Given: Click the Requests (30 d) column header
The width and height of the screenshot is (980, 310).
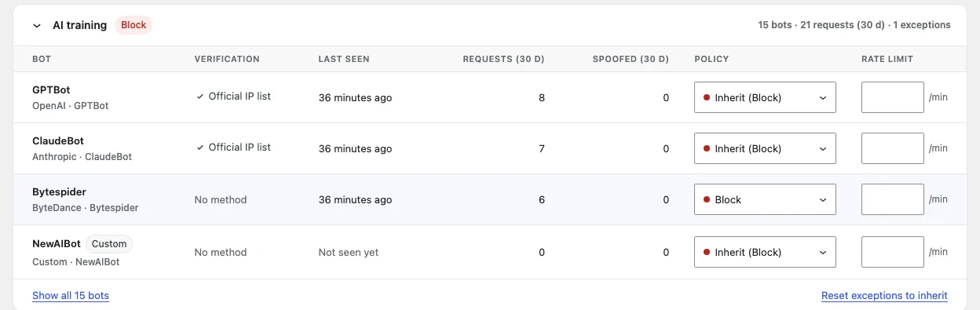Looking at the screenshot, I should click(x=503, y=59).
